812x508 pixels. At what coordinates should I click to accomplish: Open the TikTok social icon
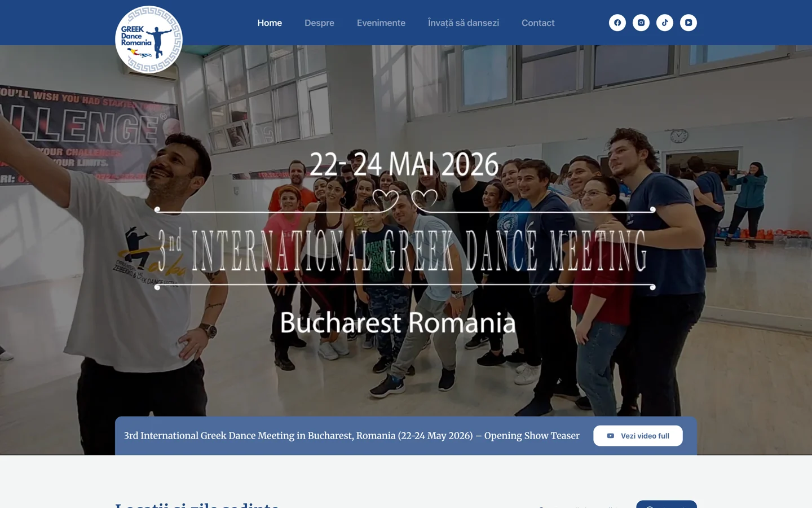pos(665,23)
